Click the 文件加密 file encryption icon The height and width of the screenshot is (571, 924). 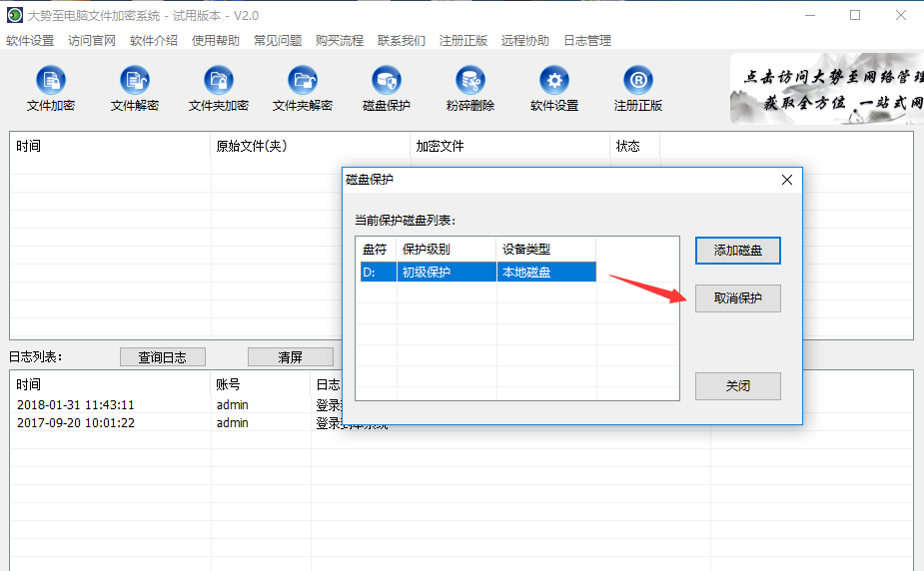coord(51,81)
